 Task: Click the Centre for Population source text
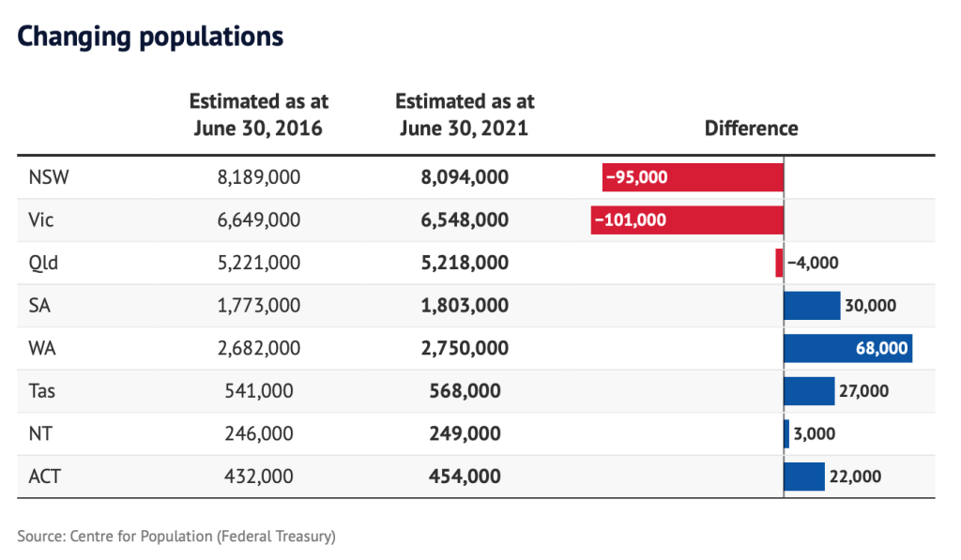coord(176,537)
